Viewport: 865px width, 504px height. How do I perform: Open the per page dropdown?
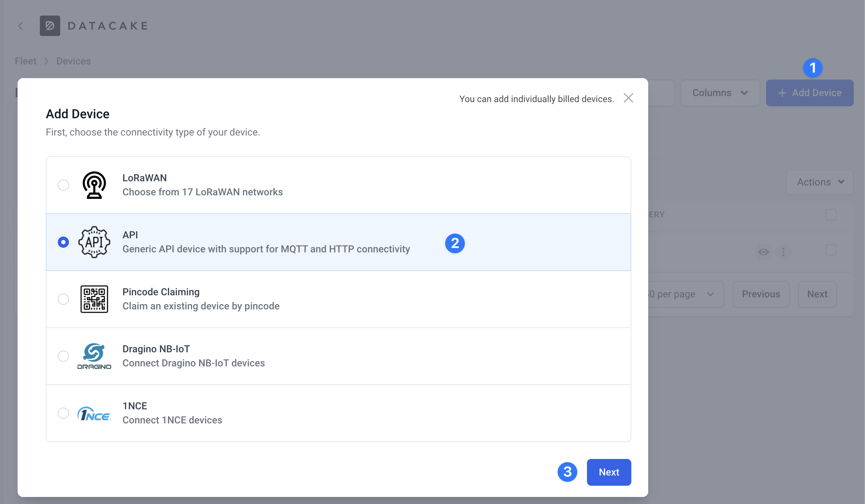[x=686, y=294]
